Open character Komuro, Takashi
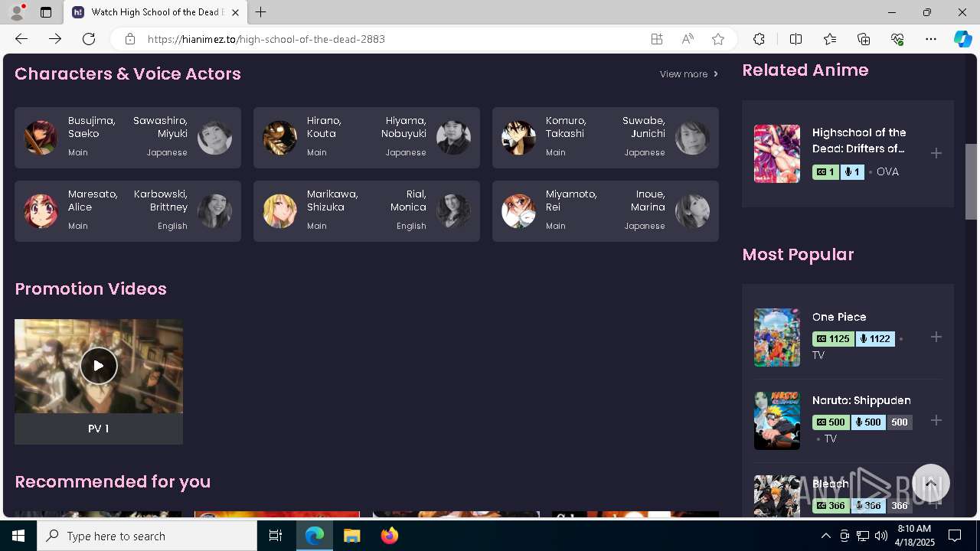The width and height of the screenshot is (980, 551). tap(566, 127)
